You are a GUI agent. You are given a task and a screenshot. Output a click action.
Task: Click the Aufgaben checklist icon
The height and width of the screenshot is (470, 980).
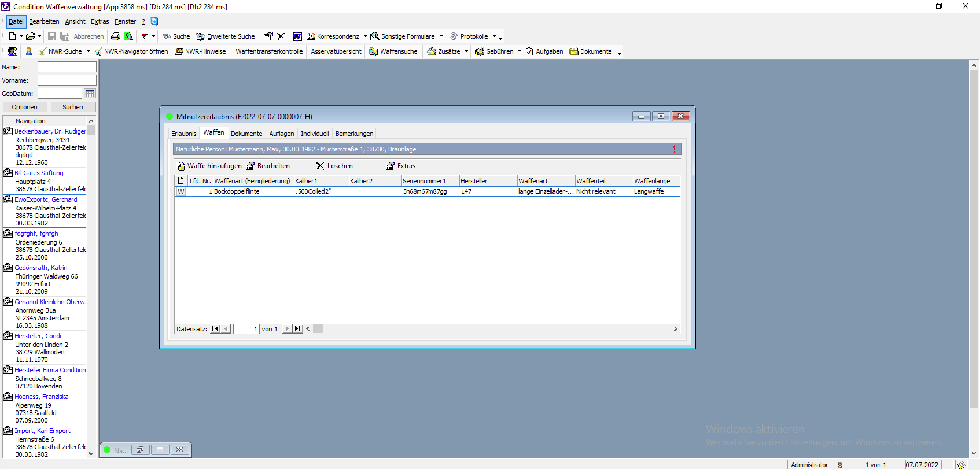coord(529,51)
